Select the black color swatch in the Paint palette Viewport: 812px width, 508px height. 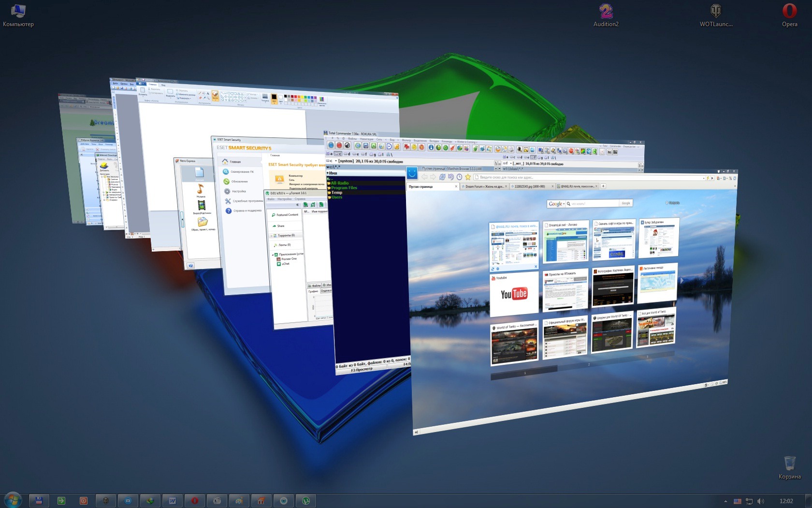(x=285, y=96)
